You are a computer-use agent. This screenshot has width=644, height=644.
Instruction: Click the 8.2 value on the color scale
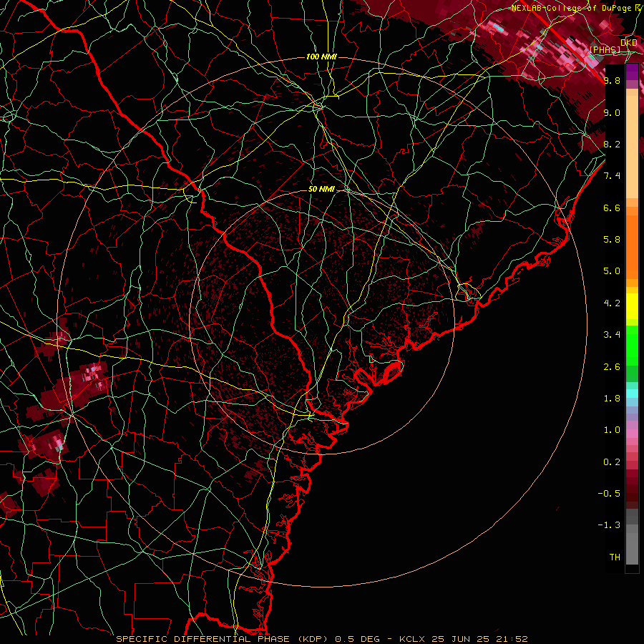[612, 144]
